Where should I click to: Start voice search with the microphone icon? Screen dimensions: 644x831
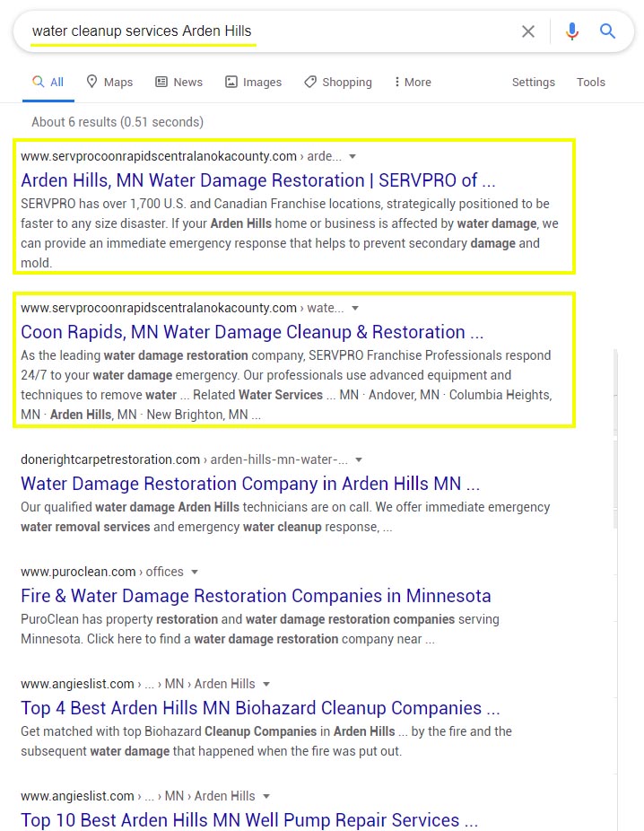pyautogui.click(x=572, y=31)
